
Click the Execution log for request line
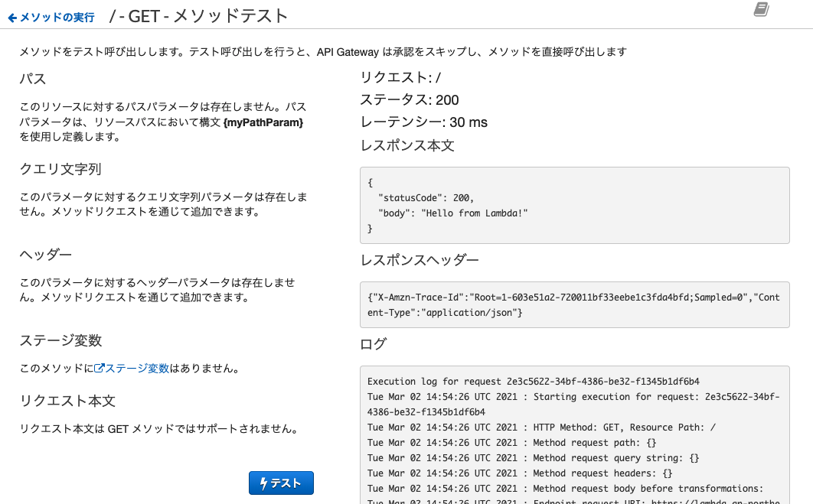[533, 382]
